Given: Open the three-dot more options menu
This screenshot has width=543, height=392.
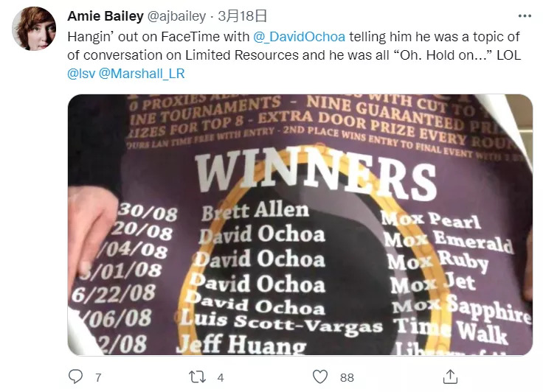Looking at the screenshot, I should pos(525,16).
